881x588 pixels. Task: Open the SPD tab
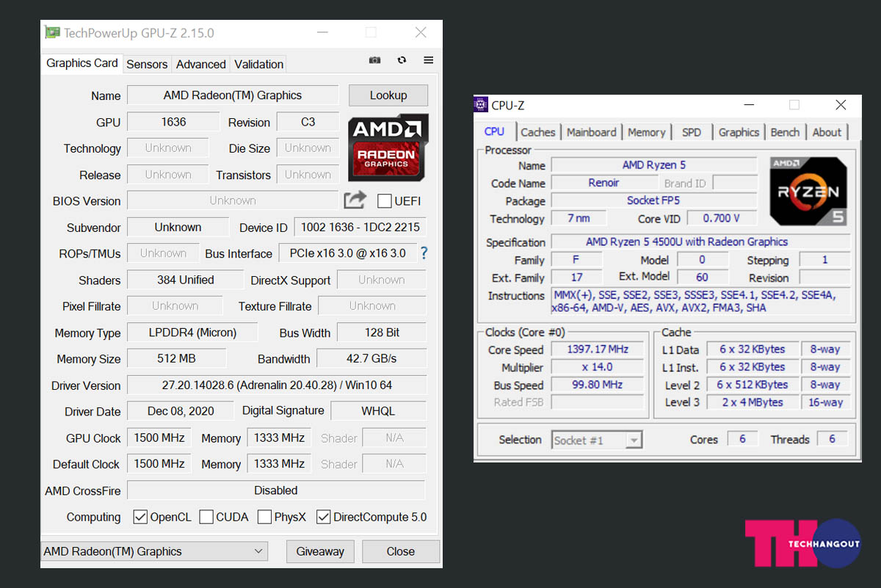(x=692, y=132)
